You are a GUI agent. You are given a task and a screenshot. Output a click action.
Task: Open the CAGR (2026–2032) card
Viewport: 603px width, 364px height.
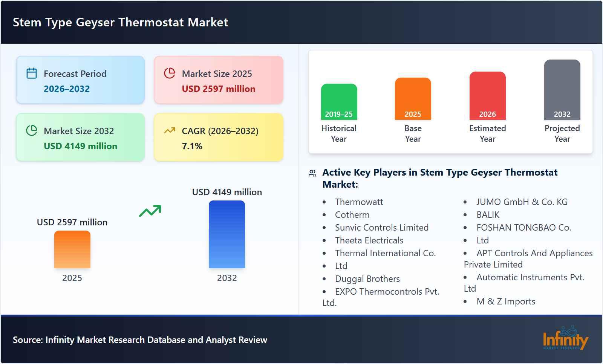tap(218, 137)
